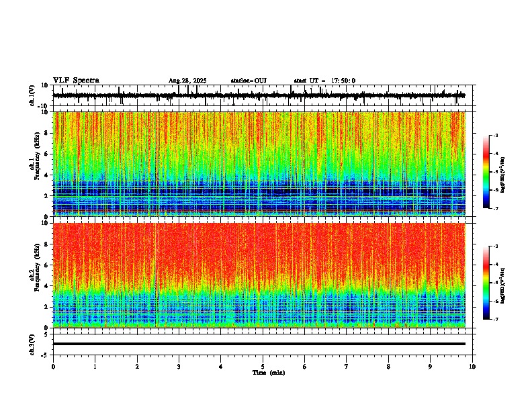This screenshot has width=532, height=411.
Task: Click the ch.1 spectrogram color bar
Action: [486, 172]
